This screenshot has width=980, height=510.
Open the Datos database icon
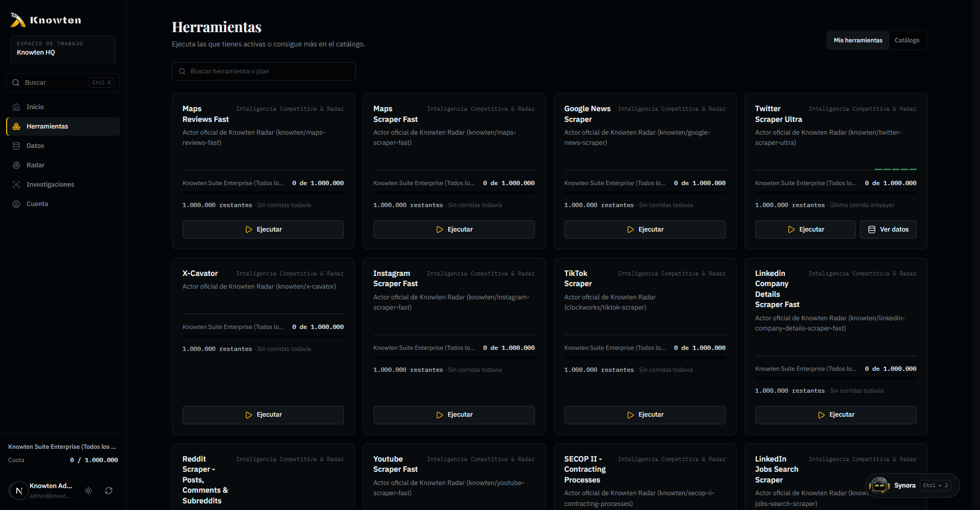tap(16, 146)
